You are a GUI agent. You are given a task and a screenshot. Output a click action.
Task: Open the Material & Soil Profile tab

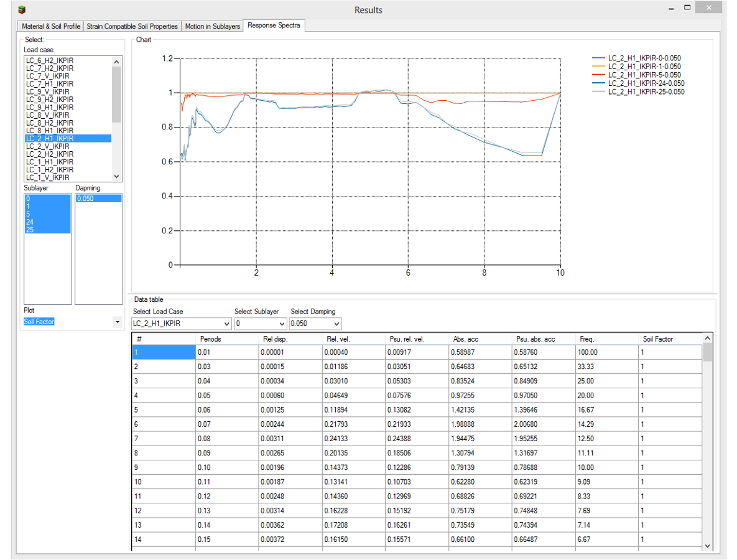tap(51, 26)
